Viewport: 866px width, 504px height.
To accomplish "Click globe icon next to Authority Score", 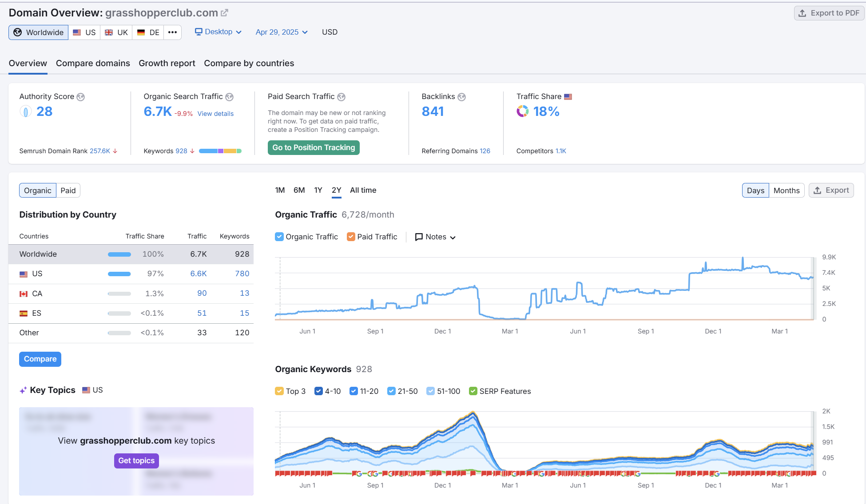I will [x=80, y=97].
